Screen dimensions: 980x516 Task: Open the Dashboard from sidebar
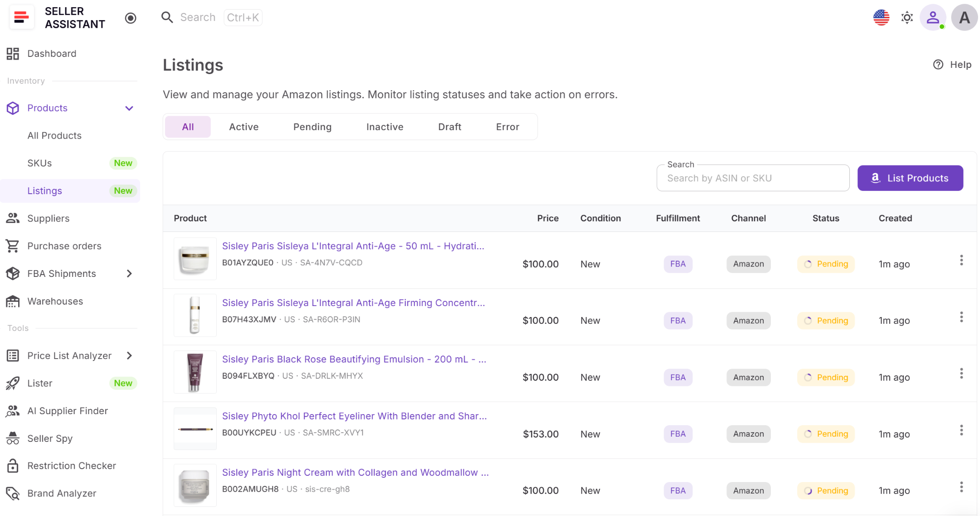(x=52, y=54)
